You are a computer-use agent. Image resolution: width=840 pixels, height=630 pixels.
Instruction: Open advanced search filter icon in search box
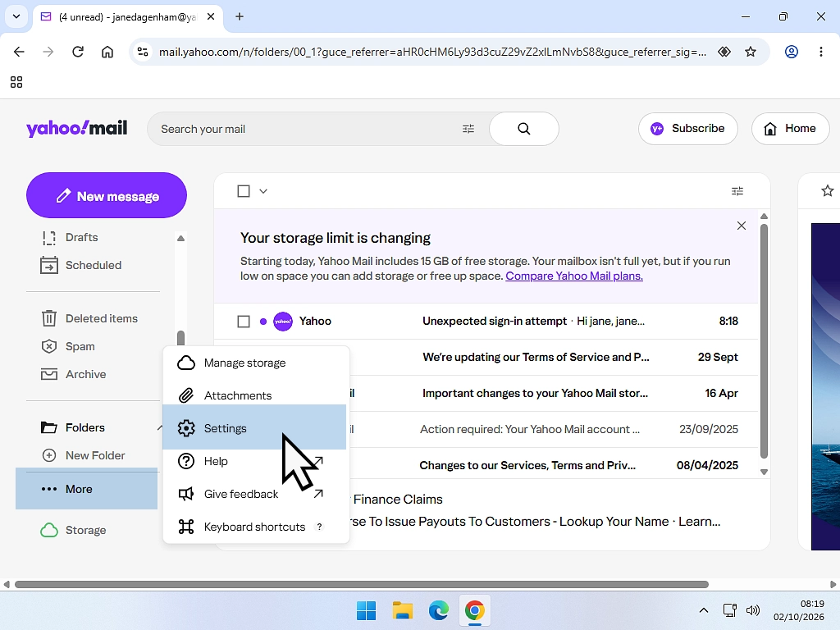click(468, 129)
